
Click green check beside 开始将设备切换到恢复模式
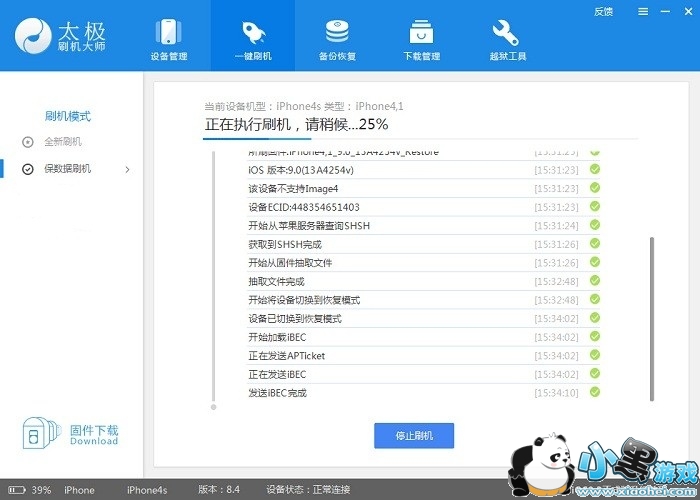[595, 299]
